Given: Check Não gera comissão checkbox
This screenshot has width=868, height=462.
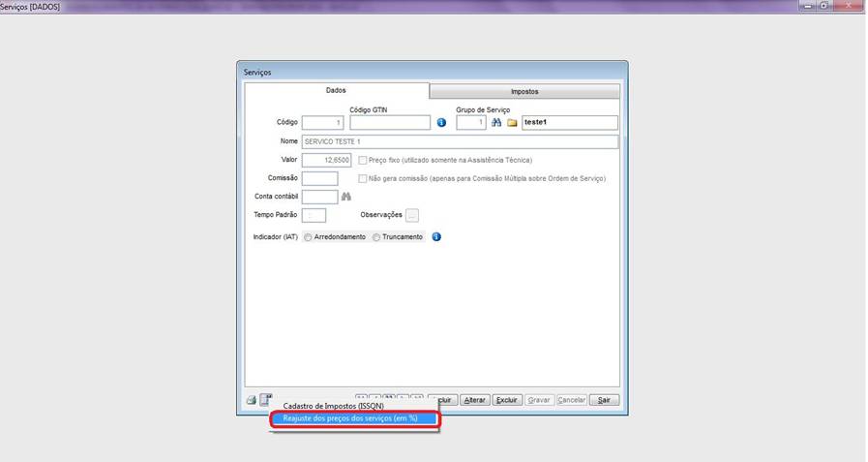Looking at the screenshot, I should 363,179.
